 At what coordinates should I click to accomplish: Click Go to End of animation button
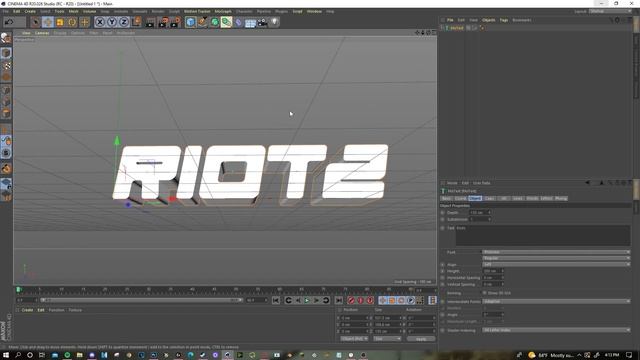(339, 300)
